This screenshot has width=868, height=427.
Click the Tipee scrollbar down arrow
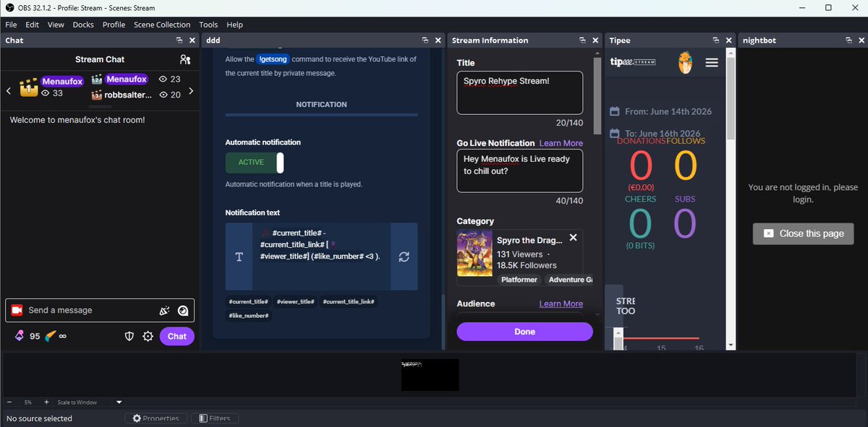point(731,345)
